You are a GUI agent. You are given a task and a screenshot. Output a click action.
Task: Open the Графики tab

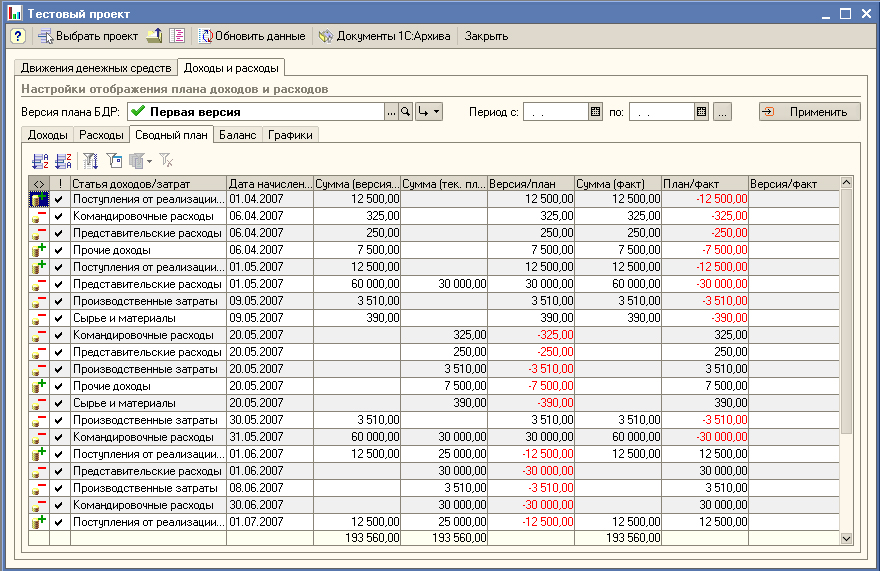290,135
